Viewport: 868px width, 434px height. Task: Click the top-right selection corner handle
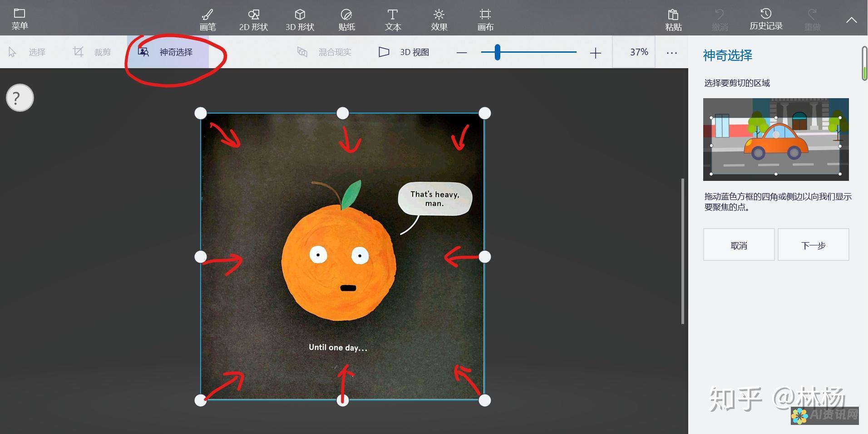tap(485, 113)
